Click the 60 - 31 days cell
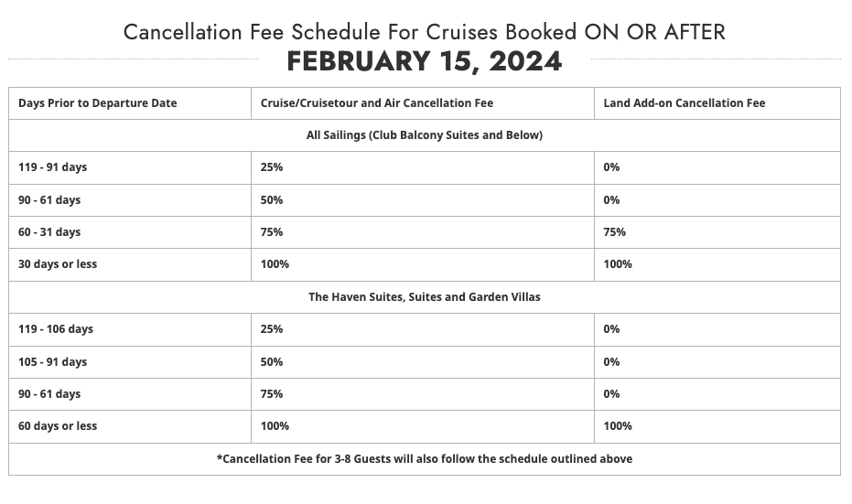Screen dimensions: 852x504 [x=49, y=232]
